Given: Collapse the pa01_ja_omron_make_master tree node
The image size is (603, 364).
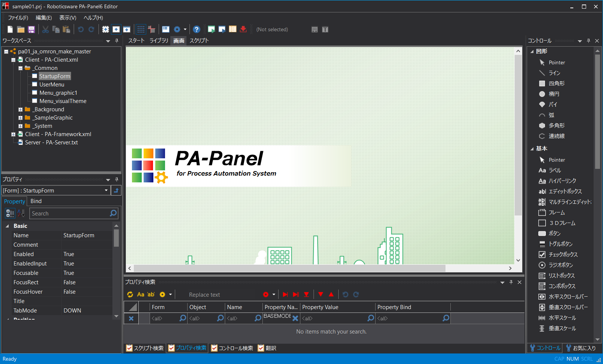Looking at the screenshot, I should (x=6, y=52).
